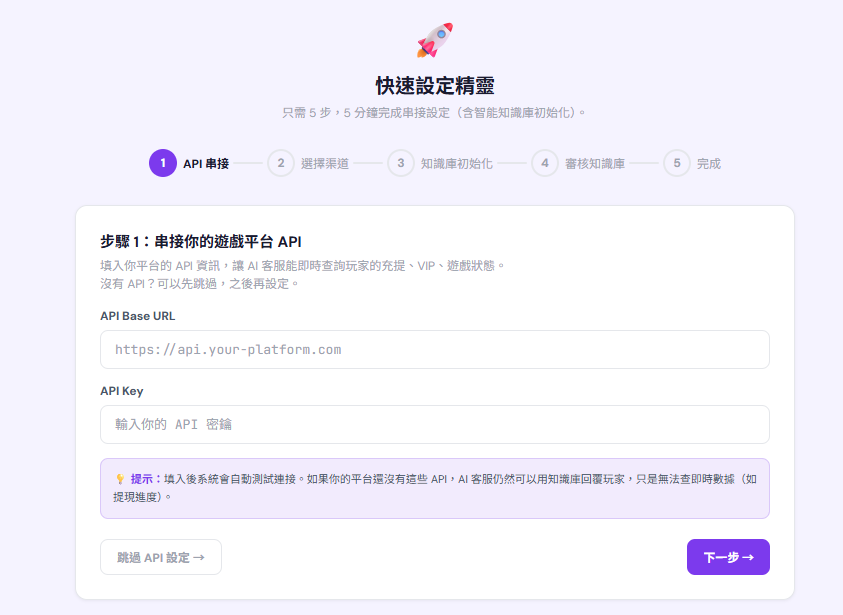Click the step 5 number circle
Screen dimensions: 843x615
pyautogui.click(x=677, y=163)
